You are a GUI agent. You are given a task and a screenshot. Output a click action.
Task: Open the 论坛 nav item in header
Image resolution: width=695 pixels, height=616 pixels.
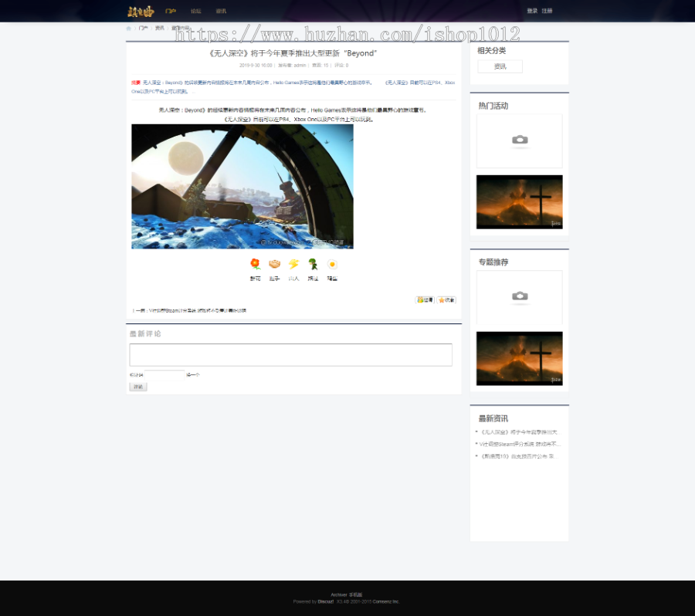[196, 11]
